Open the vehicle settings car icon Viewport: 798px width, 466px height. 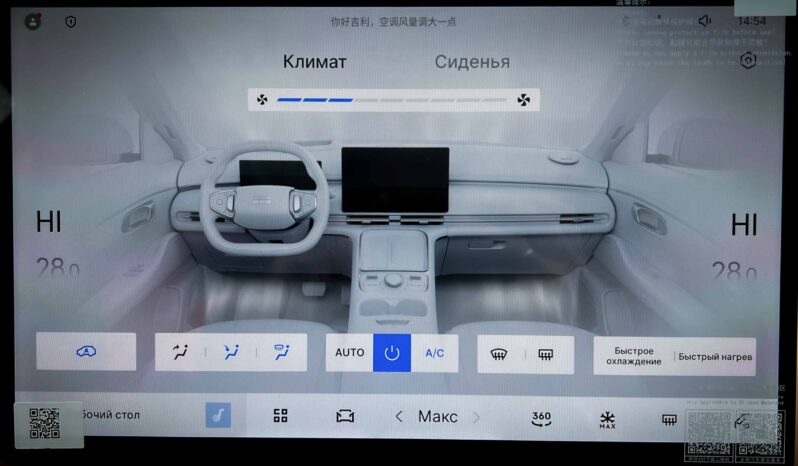coord(345,417)
